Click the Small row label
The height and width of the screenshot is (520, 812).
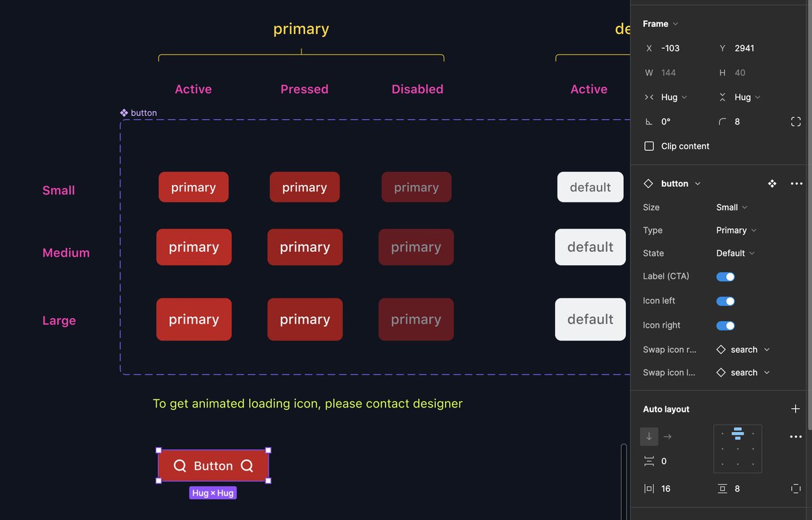pos(59,190)
